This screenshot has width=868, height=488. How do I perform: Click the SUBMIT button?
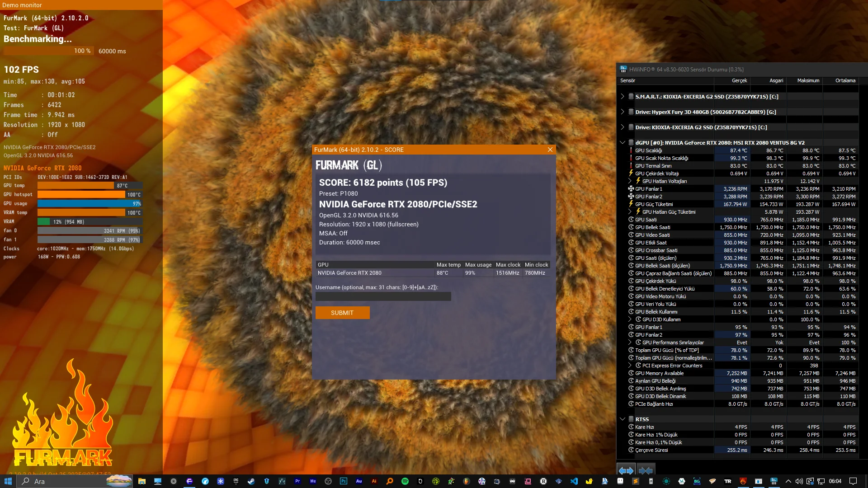point(342,313)
